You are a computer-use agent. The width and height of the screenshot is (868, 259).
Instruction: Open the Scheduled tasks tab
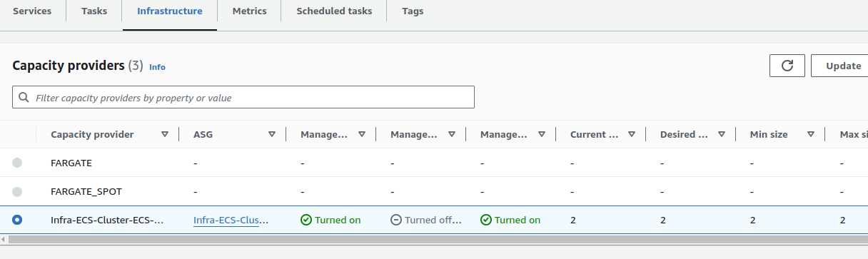pyautogui.click(x=334, y=11)
